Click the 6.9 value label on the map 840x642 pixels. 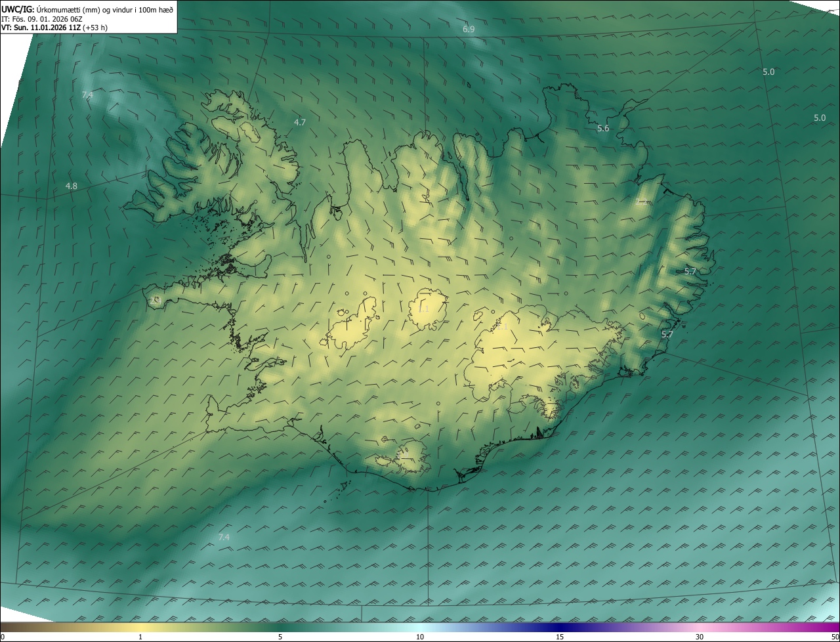[469, 30]
